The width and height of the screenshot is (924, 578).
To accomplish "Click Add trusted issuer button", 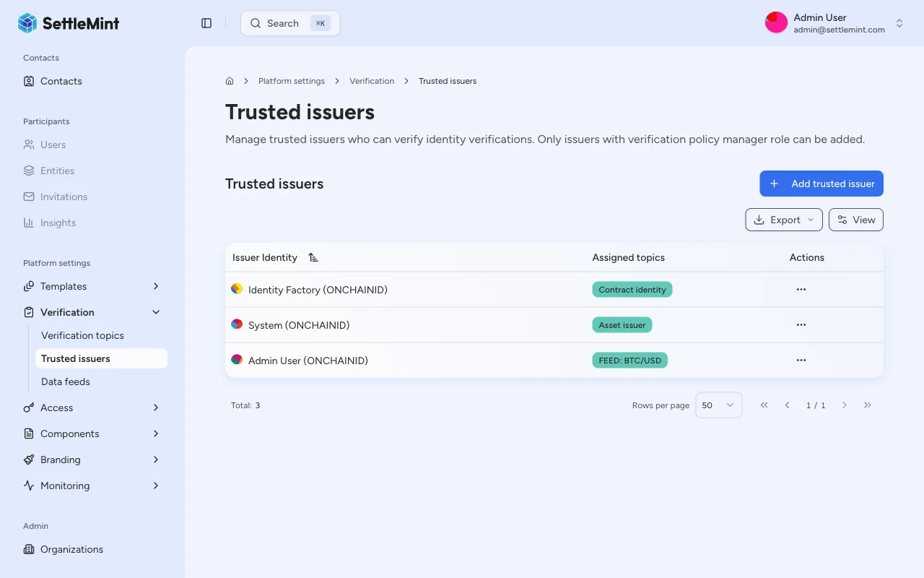I will pyautogui.click(x=821, y=184).
